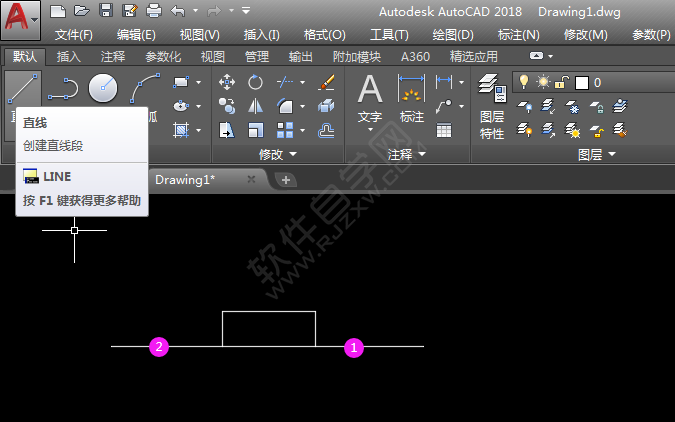Viewport: 675px width, 422px height.
Task: Select the Line drawing tool
Action: (x=22, y=91)
